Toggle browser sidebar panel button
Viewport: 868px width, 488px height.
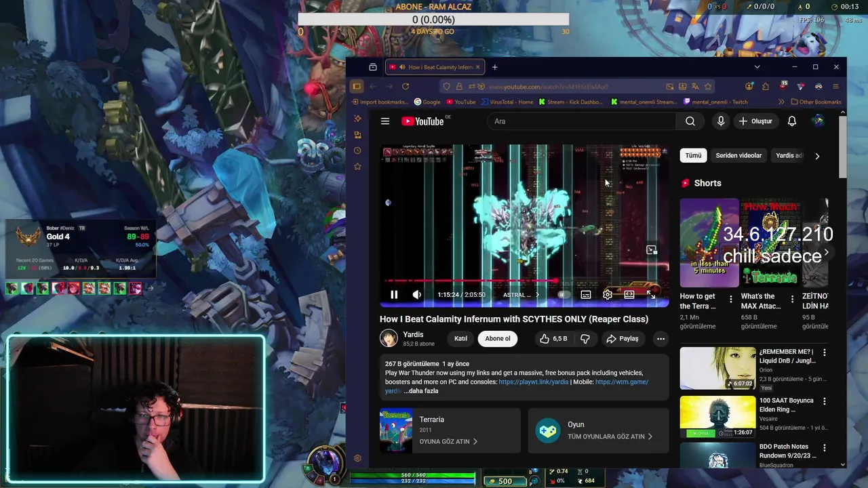pos(357,87)
